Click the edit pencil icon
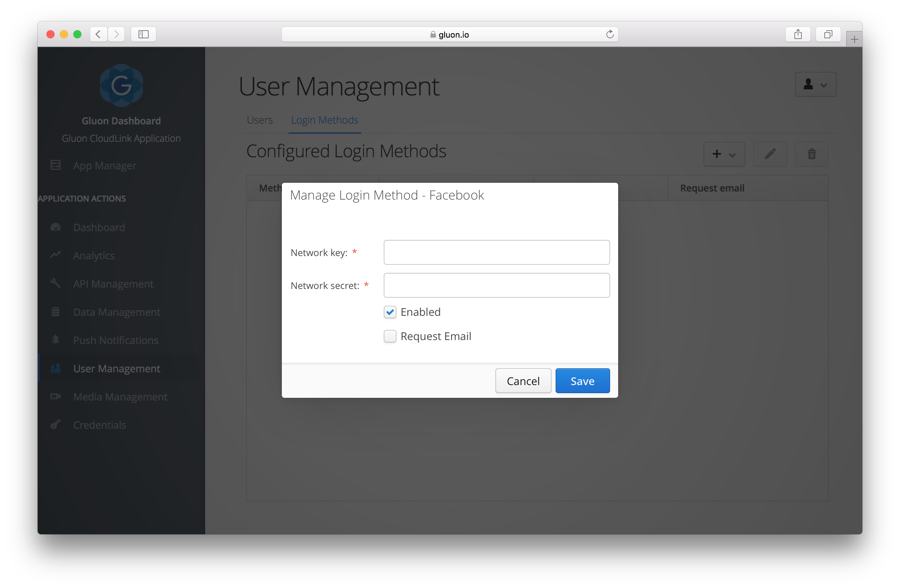 [x=770, y=154]
